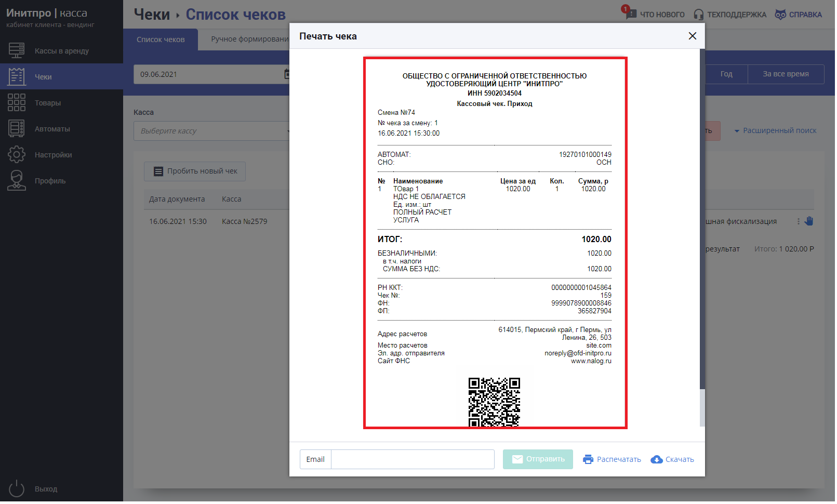This screenshot has height=504, width=837.
Task: Click the СПРАВКА owl icon
Action: (780, 15)
